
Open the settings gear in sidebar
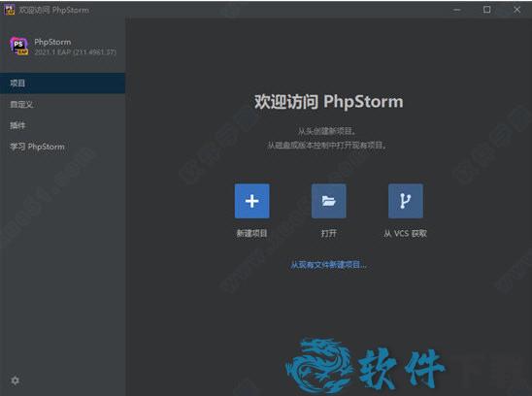(x=15, y=380)
